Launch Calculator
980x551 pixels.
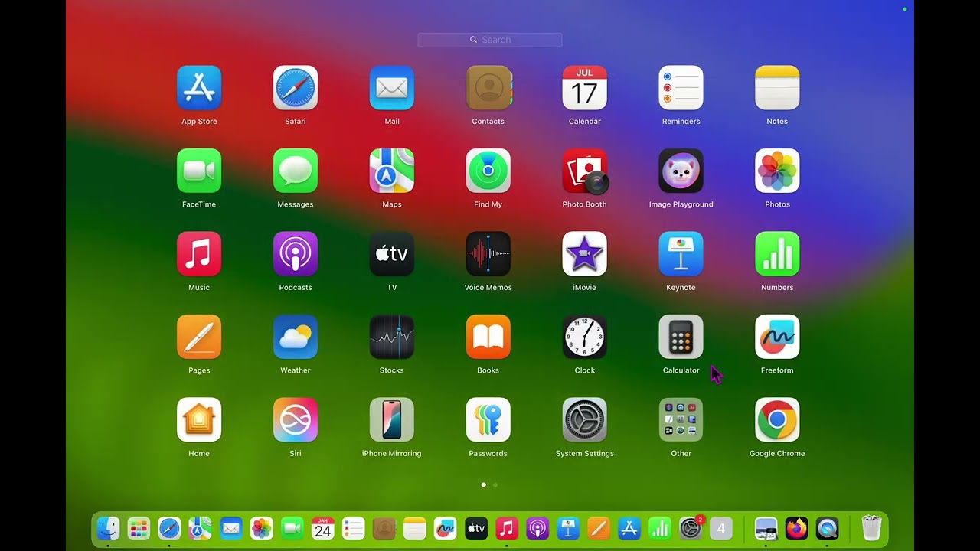(681, 337)
